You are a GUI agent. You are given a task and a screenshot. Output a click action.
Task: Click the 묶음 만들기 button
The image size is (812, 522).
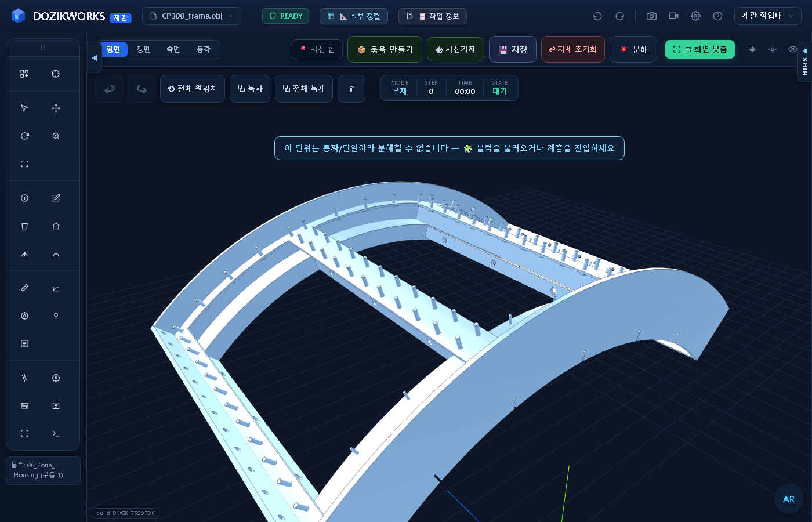385,49
